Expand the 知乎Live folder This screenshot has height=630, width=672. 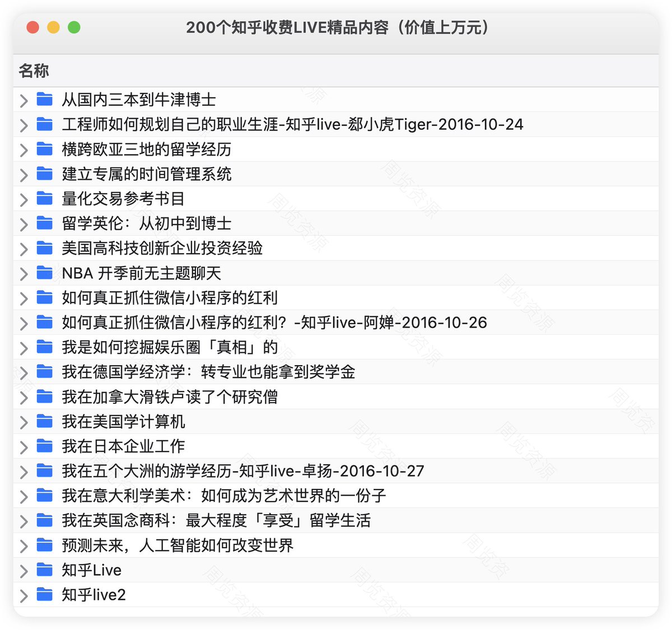(x=24, y=571)
